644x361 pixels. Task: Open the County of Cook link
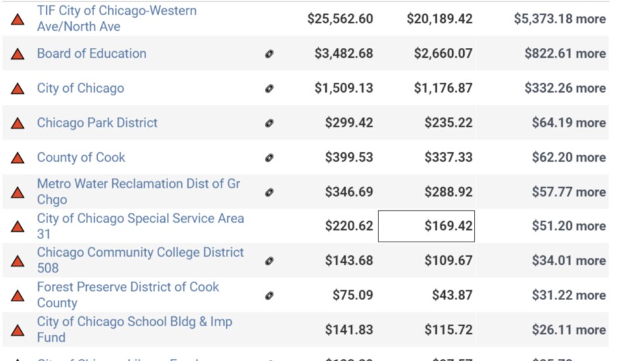(81, 158)
